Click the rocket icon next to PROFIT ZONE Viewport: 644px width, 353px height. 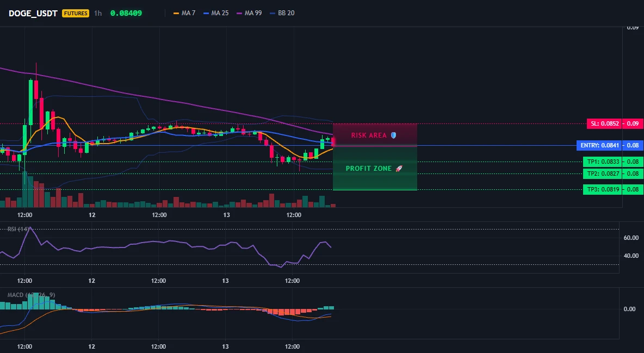[x=399, y=169]
